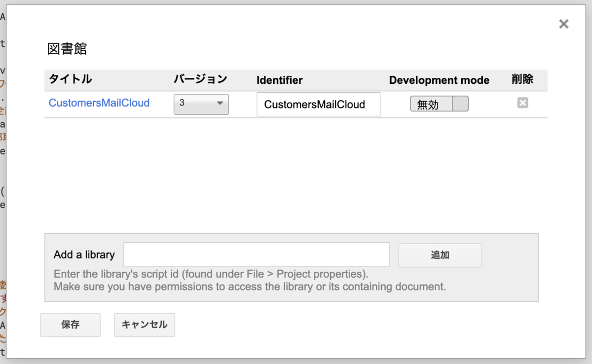Select the Add a library script id field

257,255
